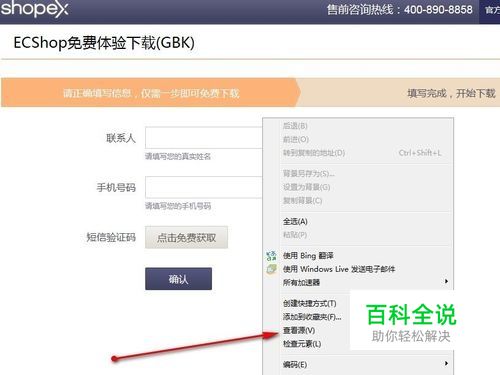Select 转到复制的地址(D) menu entry

(x=314, y=153)
